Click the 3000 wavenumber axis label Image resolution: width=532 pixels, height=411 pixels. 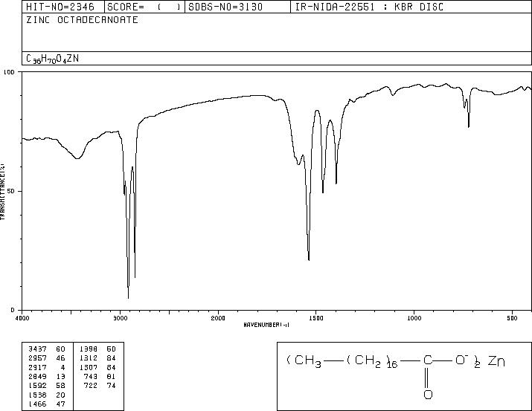pos(120,318)
